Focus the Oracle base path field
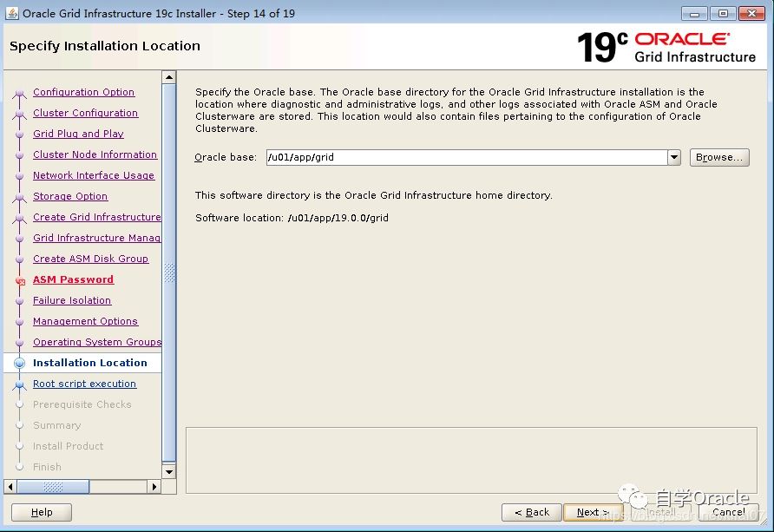The width and height of the screenshot is (774, 532). [x=467, y=157]
